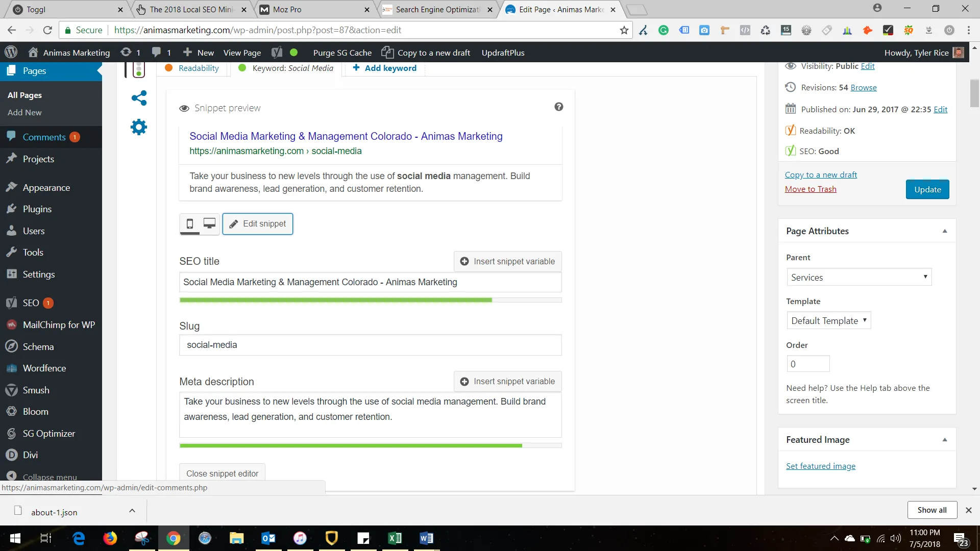Switch snippet preview to desktop view

click(x=209, y=223)
